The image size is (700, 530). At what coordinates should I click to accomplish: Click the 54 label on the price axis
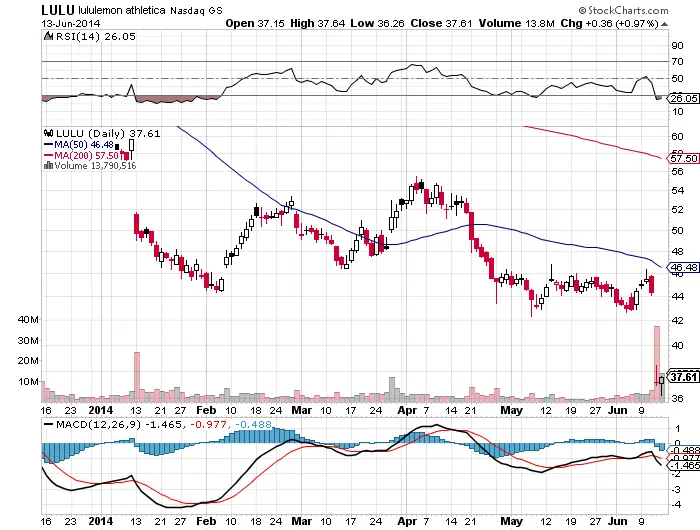pos(677,190)
